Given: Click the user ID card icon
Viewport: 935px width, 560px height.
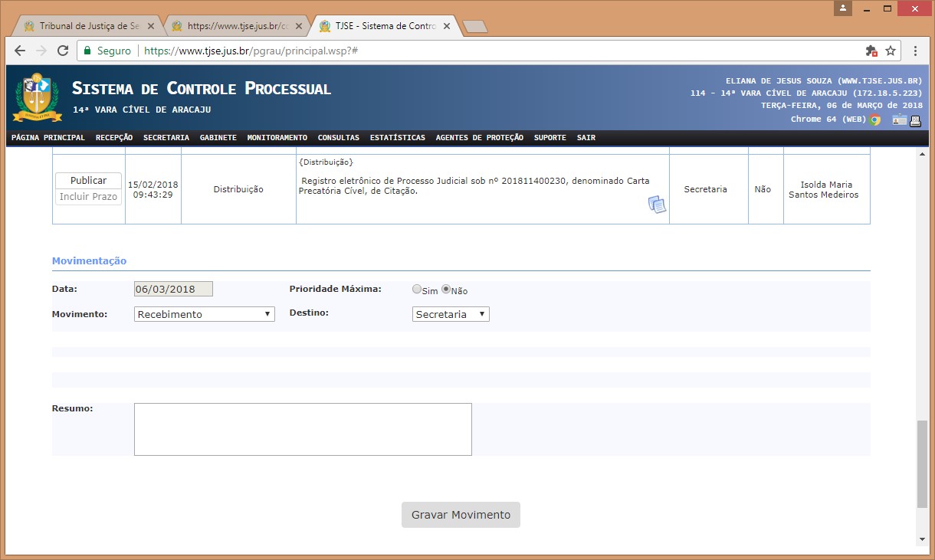Looking at the screenshot, I should pyautogui.click(x=898, y=120).
